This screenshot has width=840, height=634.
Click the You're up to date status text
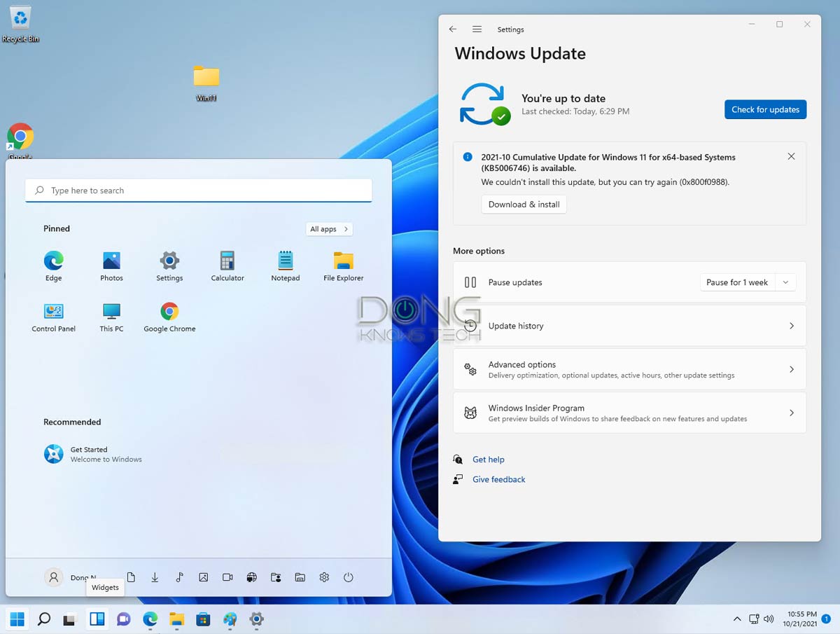coord(563,99)
